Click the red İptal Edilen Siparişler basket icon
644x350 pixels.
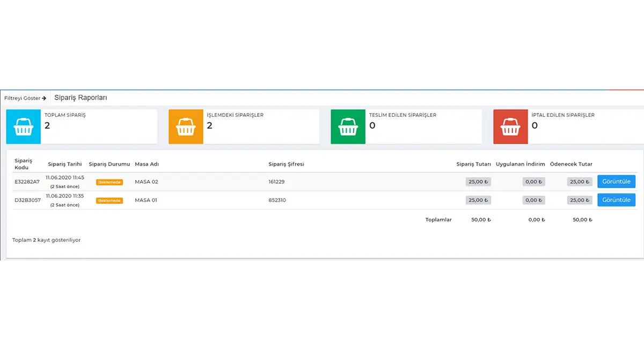(510, 127)
